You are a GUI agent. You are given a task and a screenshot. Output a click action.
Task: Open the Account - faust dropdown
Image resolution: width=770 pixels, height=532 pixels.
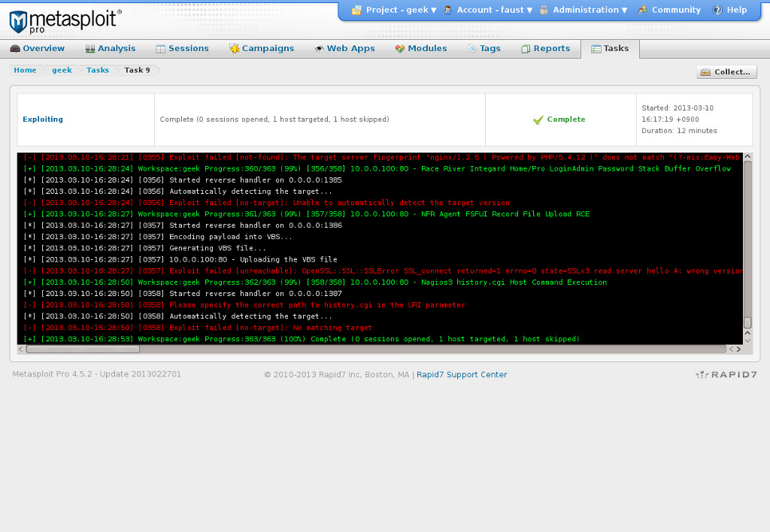495,10
